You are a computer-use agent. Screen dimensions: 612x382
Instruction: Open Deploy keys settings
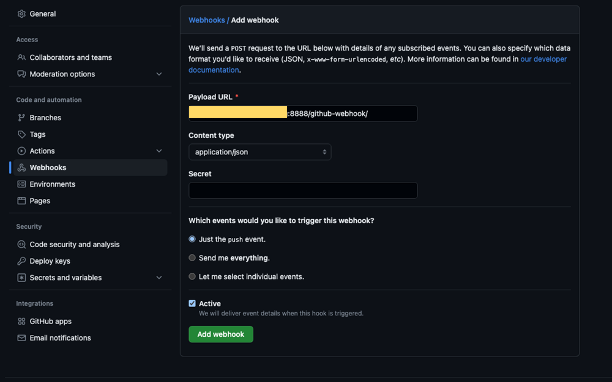coord(50,261)
